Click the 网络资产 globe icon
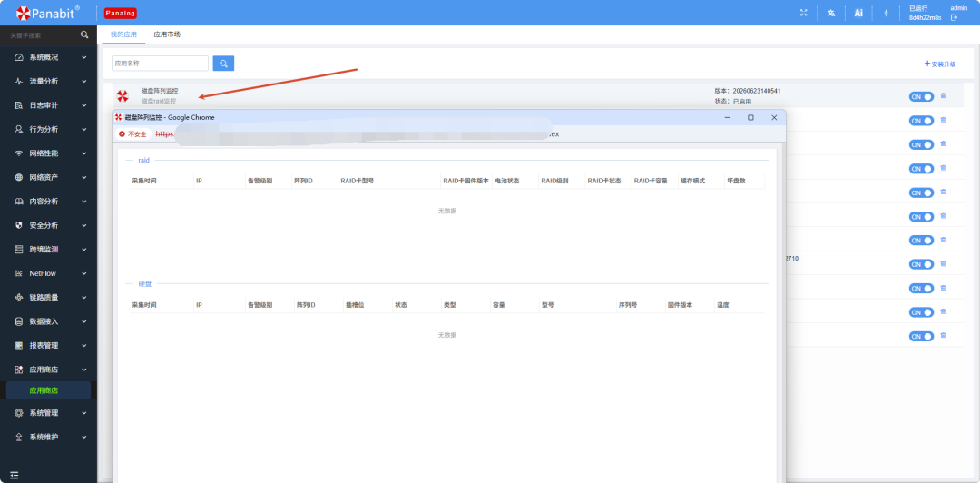Image resolution: width=980 pixels, height=483 pixels. tap(19, 177)
